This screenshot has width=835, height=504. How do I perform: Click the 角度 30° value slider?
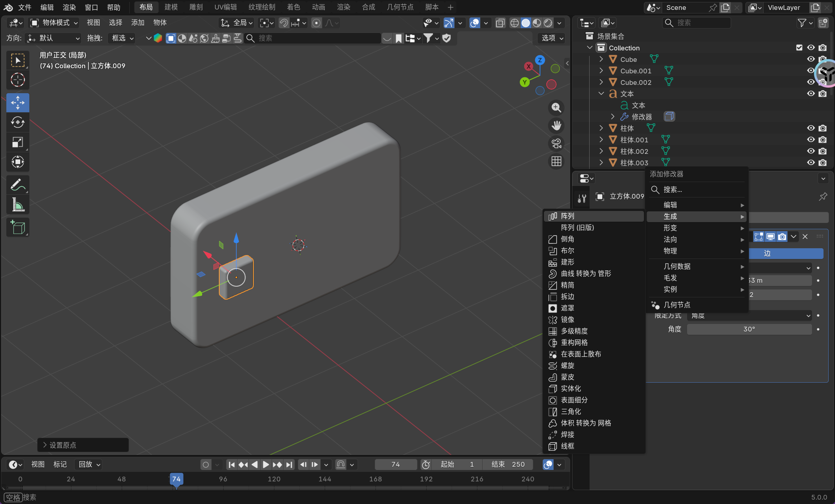pyautogui.click(x=749, y=329)
